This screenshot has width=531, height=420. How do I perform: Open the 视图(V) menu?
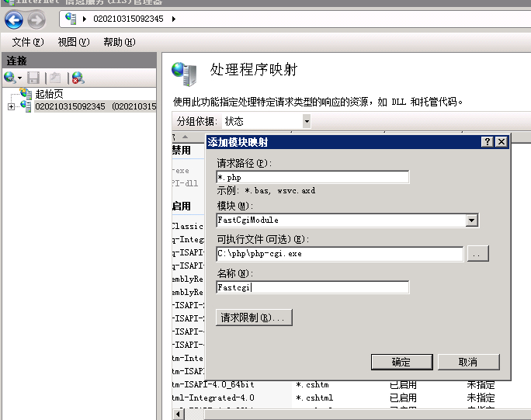[x=74, y=42]
